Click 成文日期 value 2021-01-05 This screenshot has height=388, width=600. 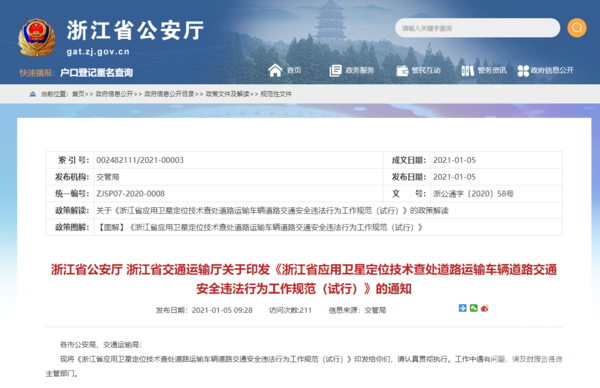[x=454, y=160]
